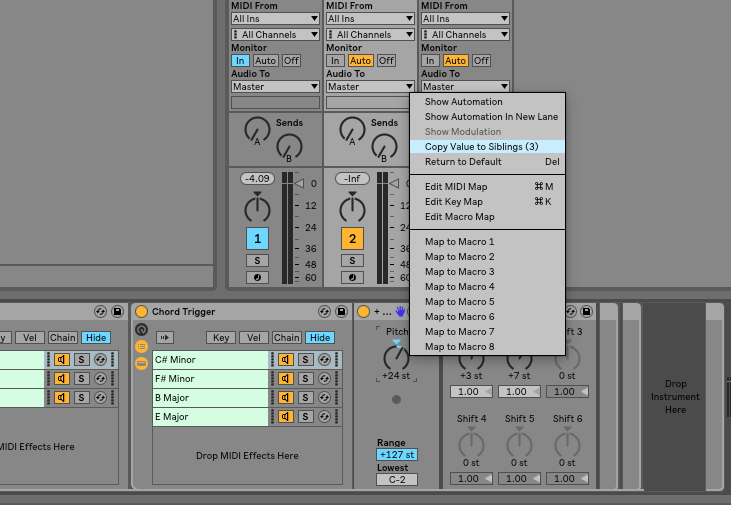Save the Chord Trigger preset via disk icon

pyautogui.click(x=341, y=311)
